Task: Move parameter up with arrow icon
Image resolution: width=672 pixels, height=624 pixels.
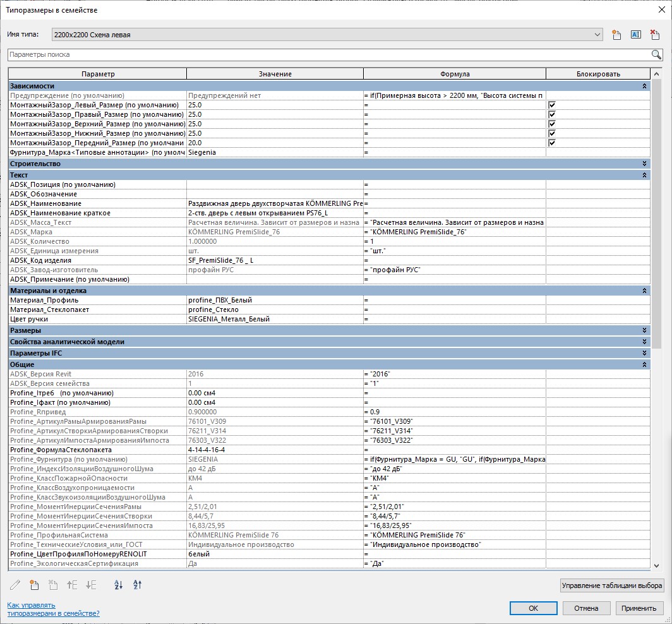Action: pyautogui.click(x=72, y=585)
